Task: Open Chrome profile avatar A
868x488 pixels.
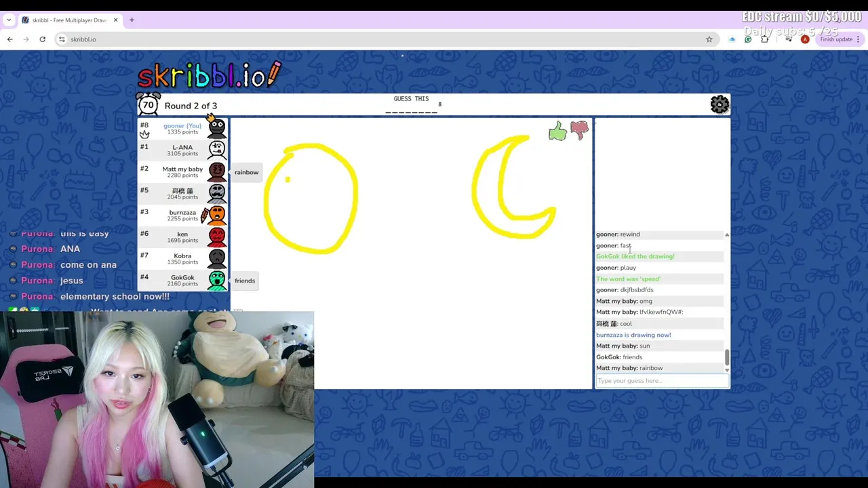Action: (x=805, y=39)
